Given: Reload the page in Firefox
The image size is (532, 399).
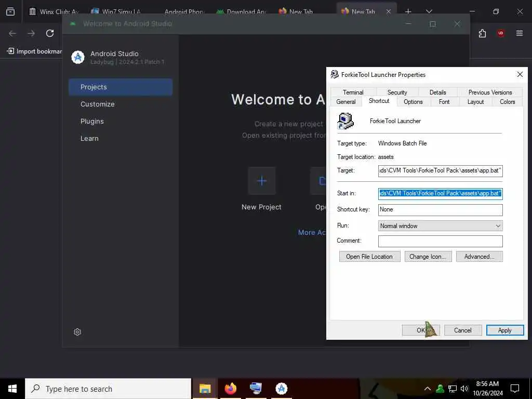Looking at the screenshot, I should (50, 33).
